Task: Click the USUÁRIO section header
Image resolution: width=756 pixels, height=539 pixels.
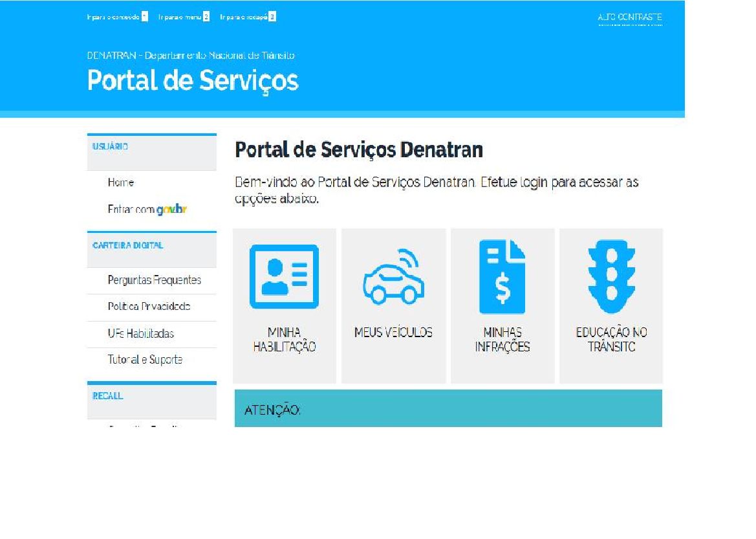Action: click(152, 152)
